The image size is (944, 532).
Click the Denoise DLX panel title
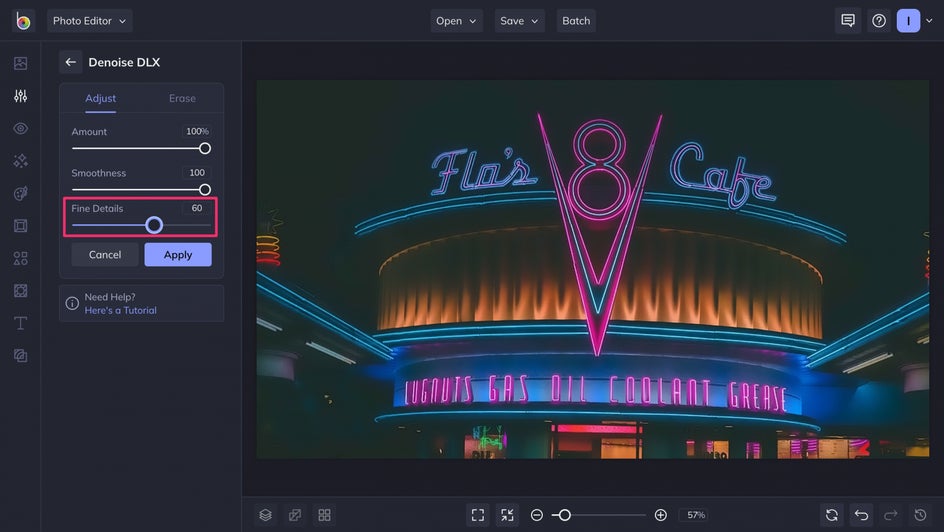124,62
